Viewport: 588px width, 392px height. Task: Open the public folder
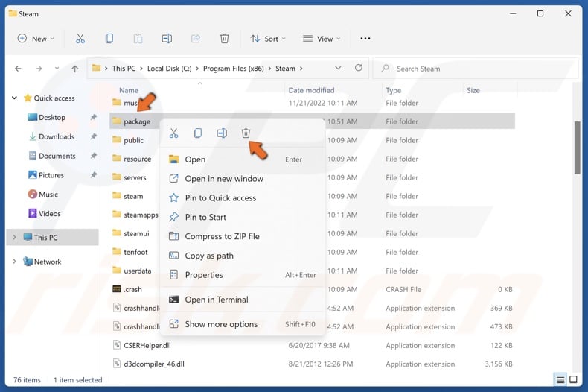[128, 140]
